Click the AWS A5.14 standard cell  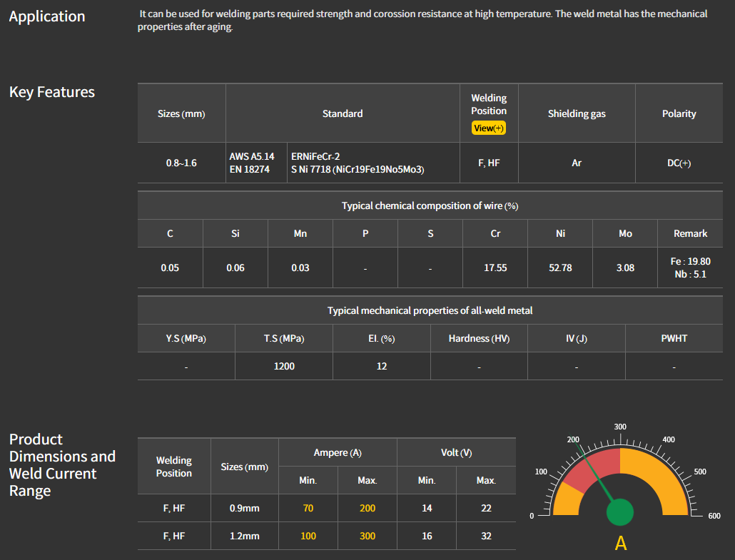(x=252, y=156)
